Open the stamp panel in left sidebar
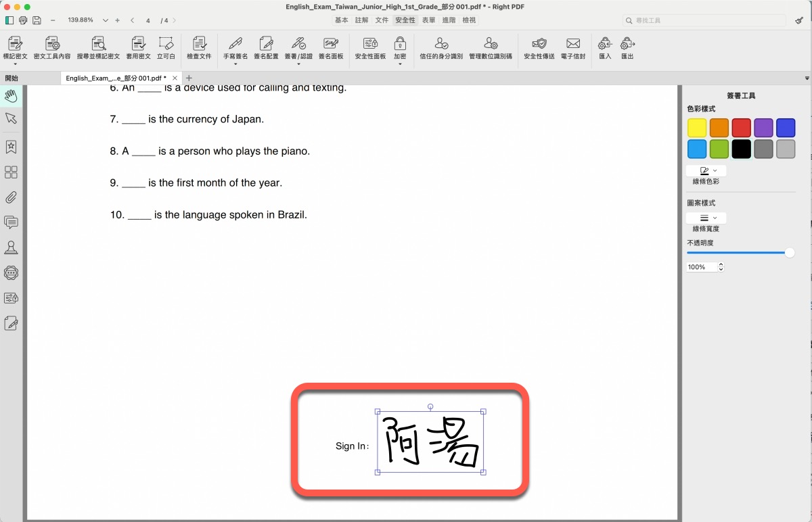 [11, 247]
